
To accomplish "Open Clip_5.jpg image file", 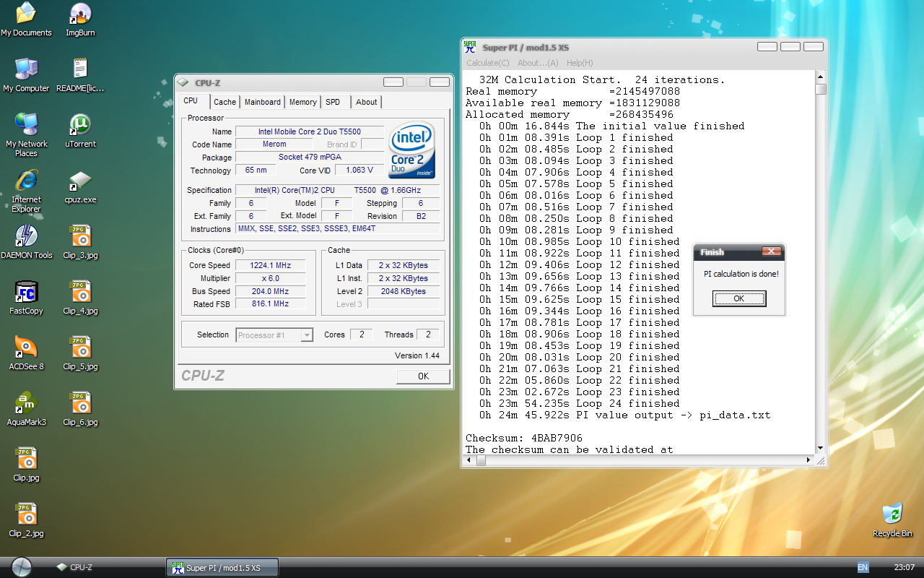I will click(x=80, y=353).
